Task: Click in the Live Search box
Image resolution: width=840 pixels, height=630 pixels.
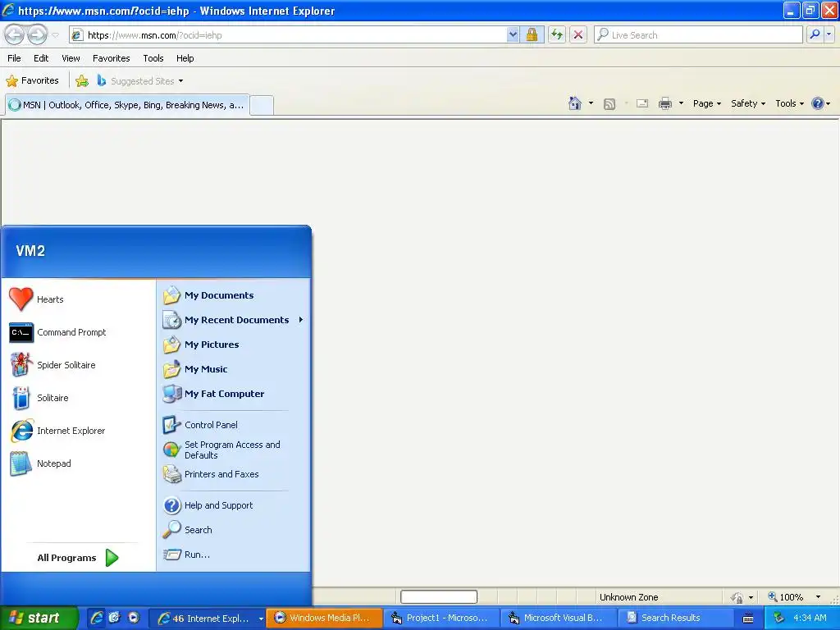Action: point(698,35)
